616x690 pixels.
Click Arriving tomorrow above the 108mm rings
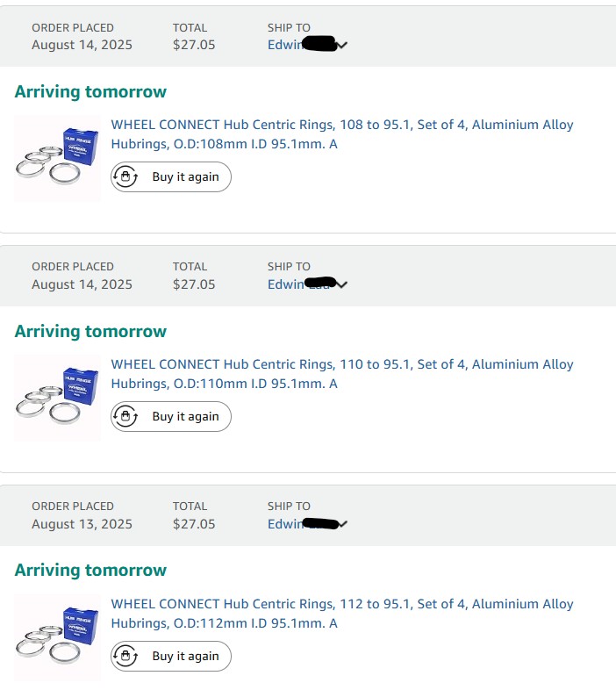90,92
